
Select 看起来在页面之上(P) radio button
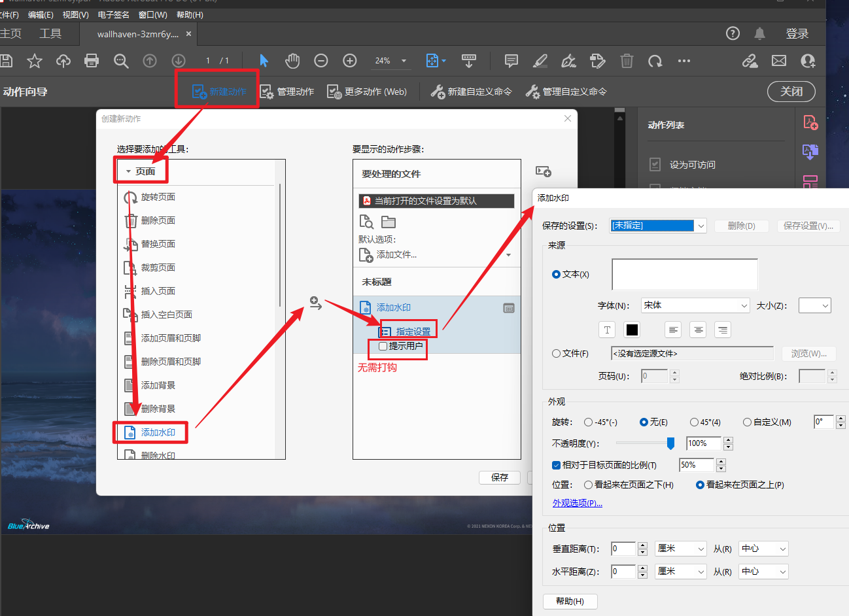coord(700,485)
